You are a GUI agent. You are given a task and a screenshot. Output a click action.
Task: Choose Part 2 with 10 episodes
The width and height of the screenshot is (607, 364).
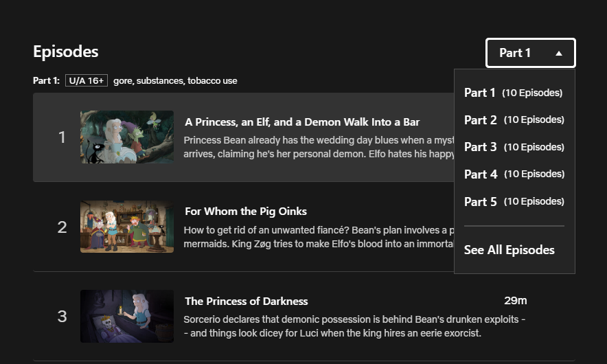[514, 120]
